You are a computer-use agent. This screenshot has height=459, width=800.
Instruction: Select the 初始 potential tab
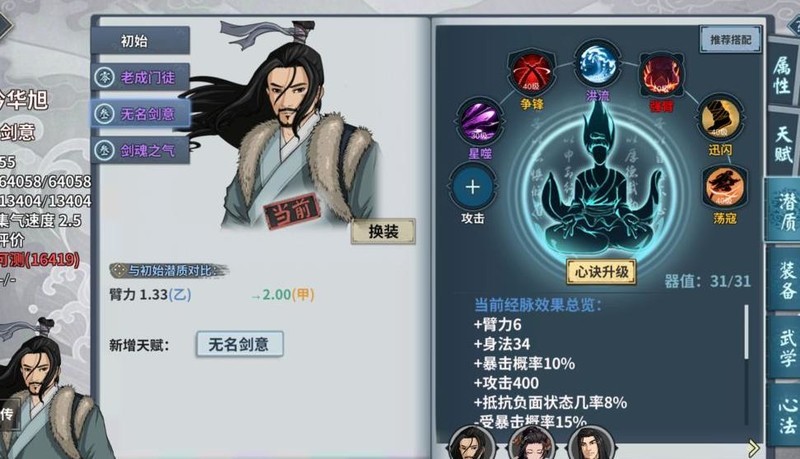coord(141,40)
